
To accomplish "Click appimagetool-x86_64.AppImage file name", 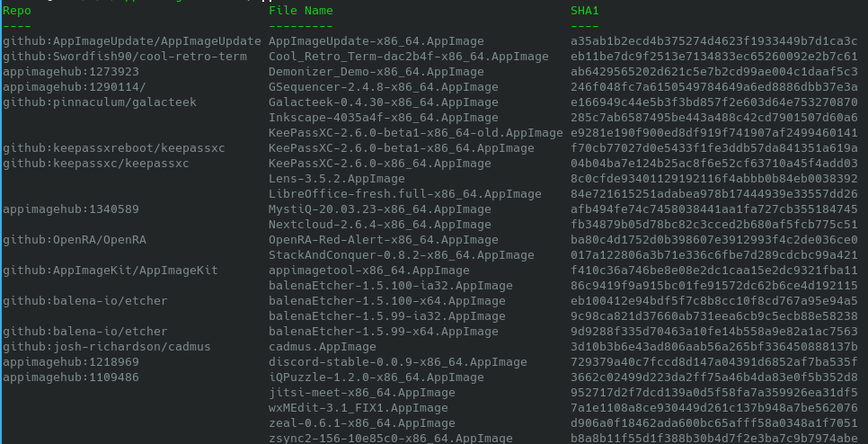I will (x=369, y=271).
